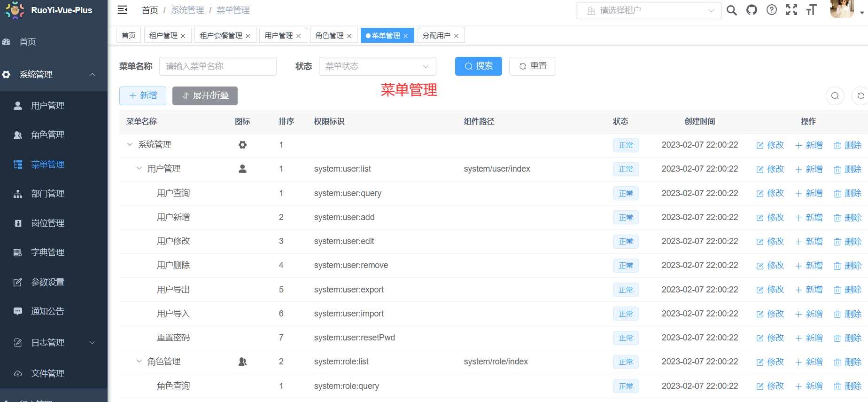
Task: Click the 展开/折叠 button
Action: tap(205, 96)
